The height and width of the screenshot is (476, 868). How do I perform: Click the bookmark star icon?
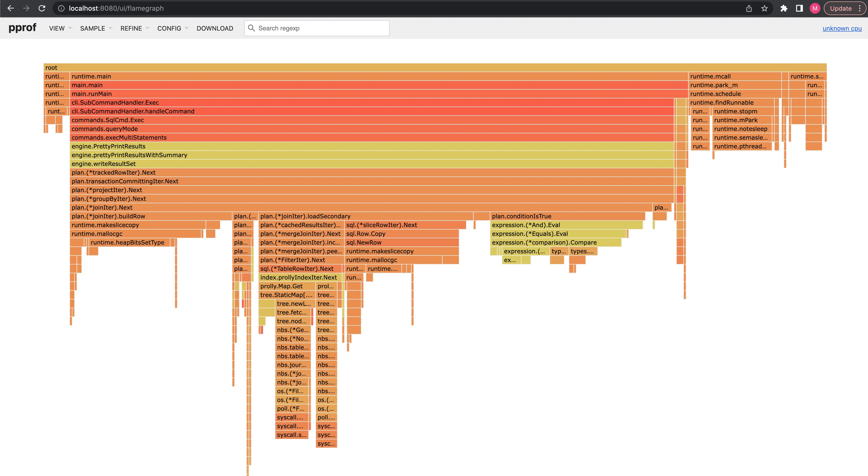pos(765,8)
